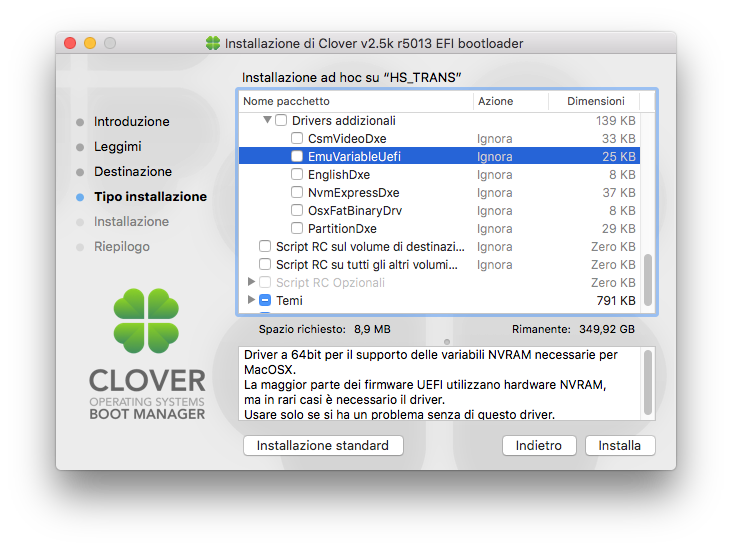Click the Clover leaf icon in title bar
This screenshot has width=732, height=550.
click(x=213, y=43)
